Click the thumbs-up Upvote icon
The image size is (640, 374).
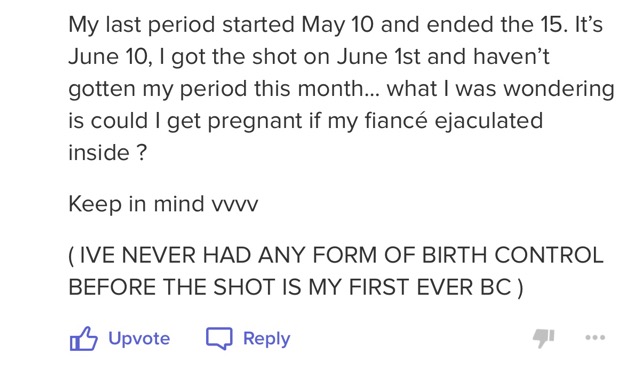[84, 338]
